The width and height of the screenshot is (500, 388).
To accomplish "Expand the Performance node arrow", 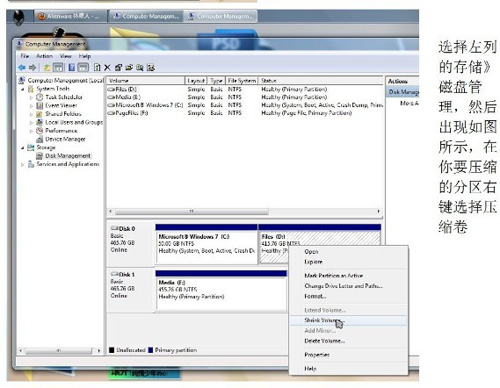I will (31, 131).
